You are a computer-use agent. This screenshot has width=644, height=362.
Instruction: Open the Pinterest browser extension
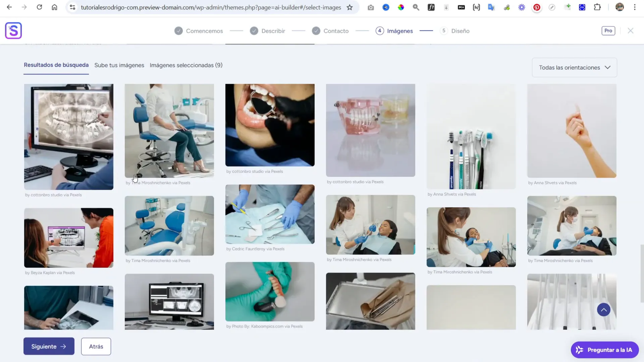537,7
